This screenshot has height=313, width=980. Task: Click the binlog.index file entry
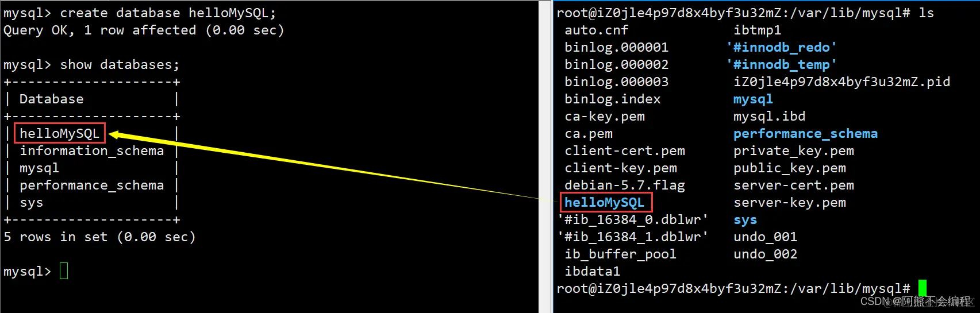(x=613, y=99)
